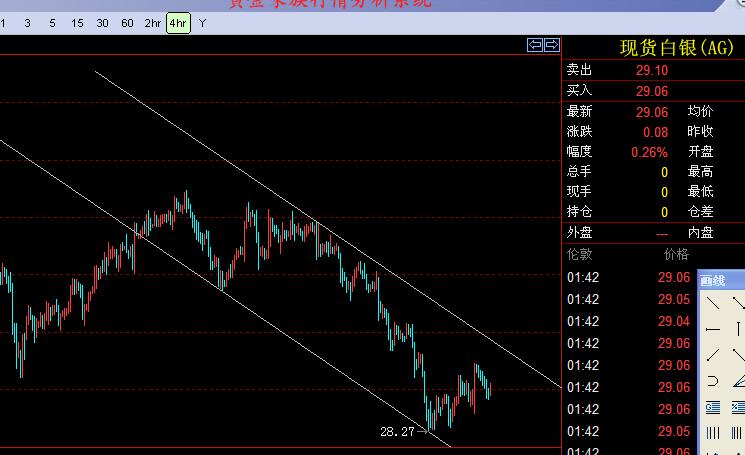Click the 29.06 value in 最新 row
Image resolution: width=745 pixels, height=455 pixels.
[652, 112]
